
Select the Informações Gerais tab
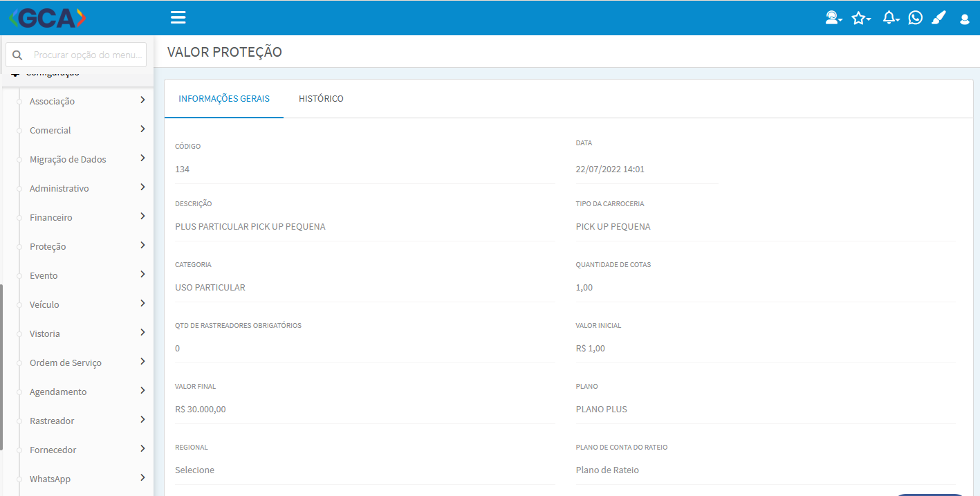pos(224,99)
